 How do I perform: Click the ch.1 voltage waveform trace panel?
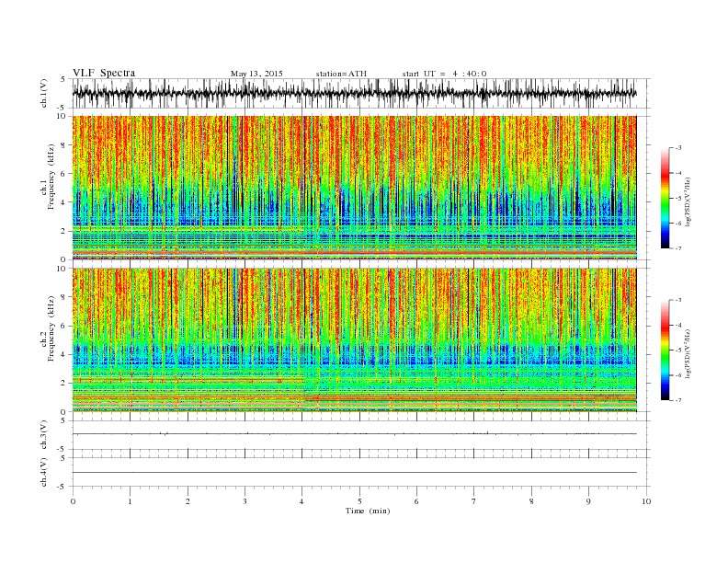361,93
